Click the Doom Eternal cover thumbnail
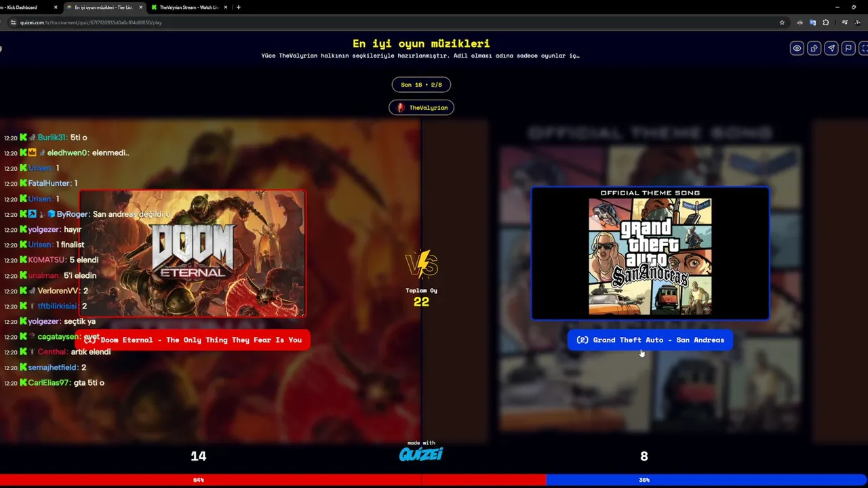 [192, 253]
